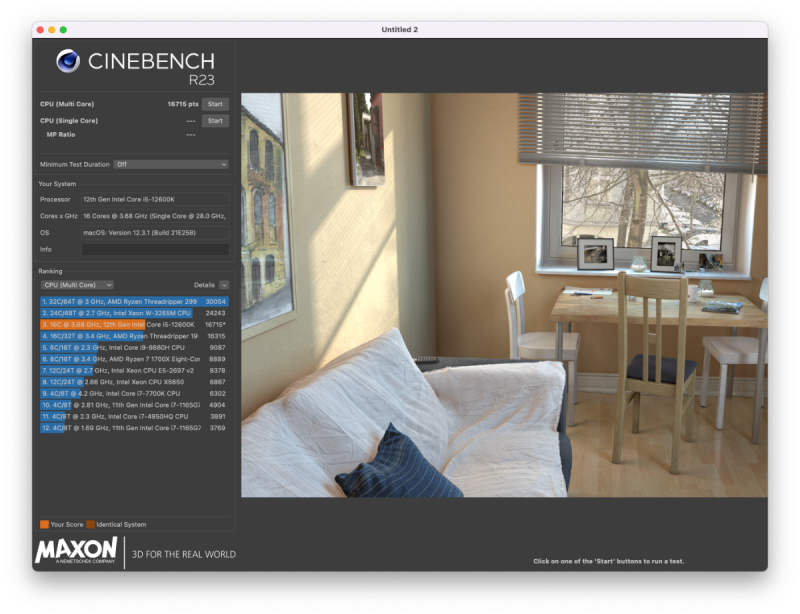Click the 16715 pts multi core score
The width and height of the screenshot is (800, 614).
183,104
